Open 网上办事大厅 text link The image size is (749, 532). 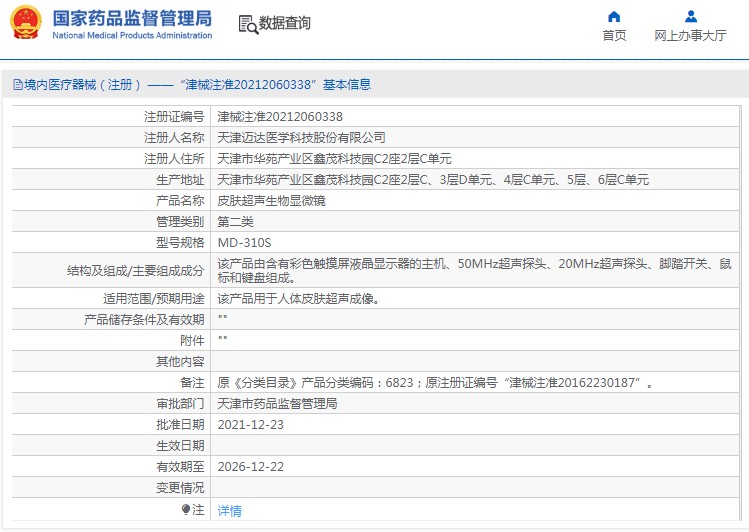[690, 35]
